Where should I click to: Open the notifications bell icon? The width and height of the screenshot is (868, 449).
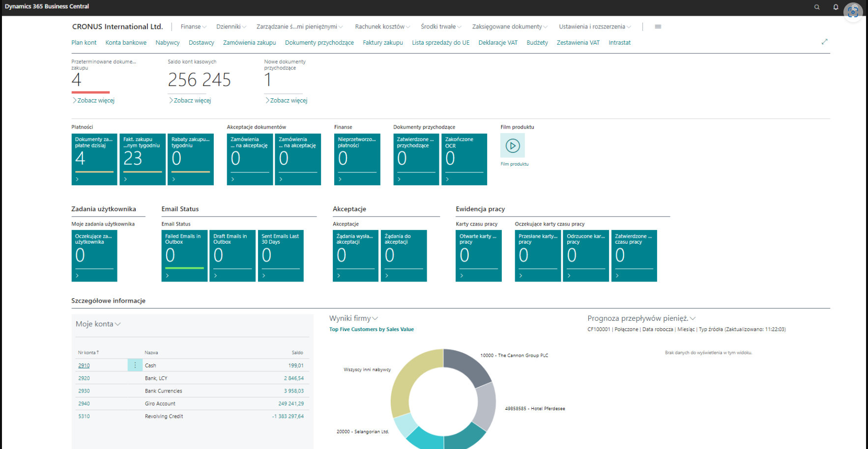point(836,7)
